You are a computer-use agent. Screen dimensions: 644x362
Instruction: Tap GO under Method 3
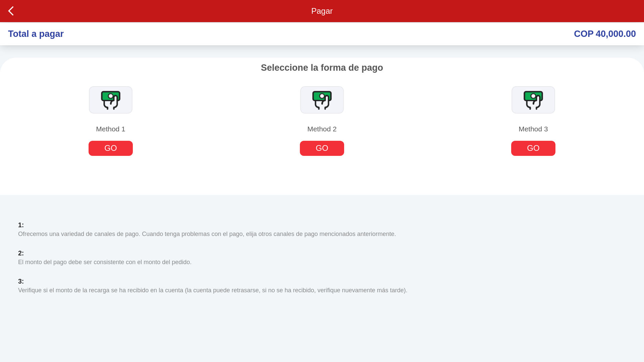pos(533,148)
